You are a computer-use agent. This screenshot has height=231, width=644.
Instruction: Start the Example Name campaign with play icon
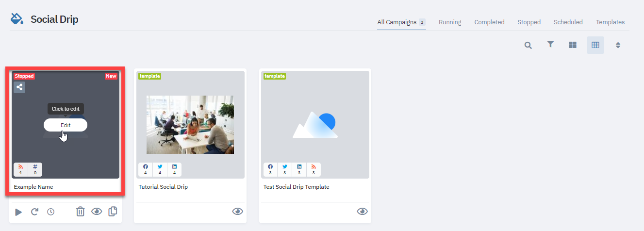[x=18, y=212]
